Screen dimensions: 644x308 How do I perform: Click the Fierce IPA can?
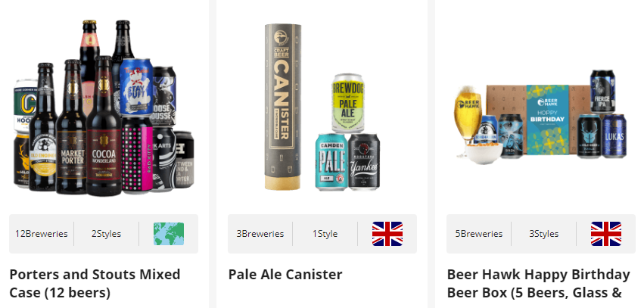click(x=602, y=91)
